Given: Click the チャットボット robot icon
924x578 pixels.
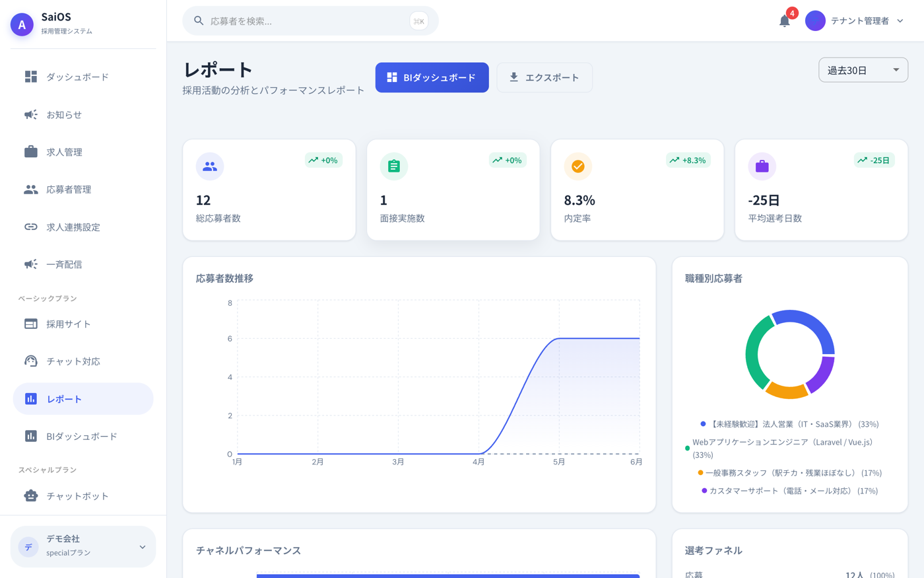Looking at the screenshot, I should click(31, 495).
